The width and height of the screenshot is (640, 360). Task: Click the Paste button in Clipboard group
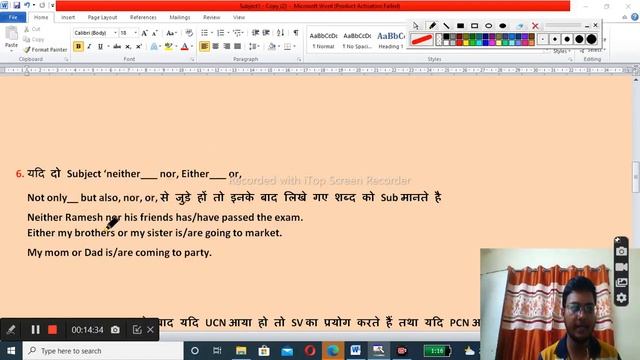[x=11, y=37]
